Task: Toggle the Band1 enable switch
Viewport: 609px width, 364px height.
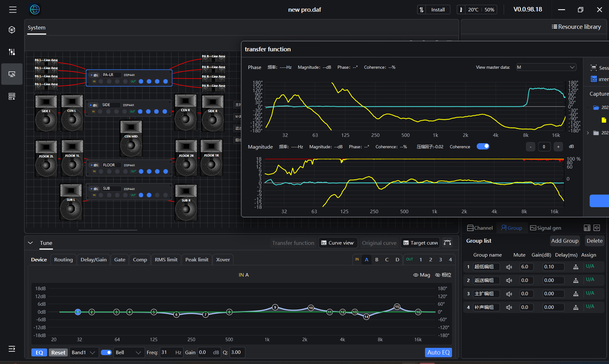Action: (106, 352)
